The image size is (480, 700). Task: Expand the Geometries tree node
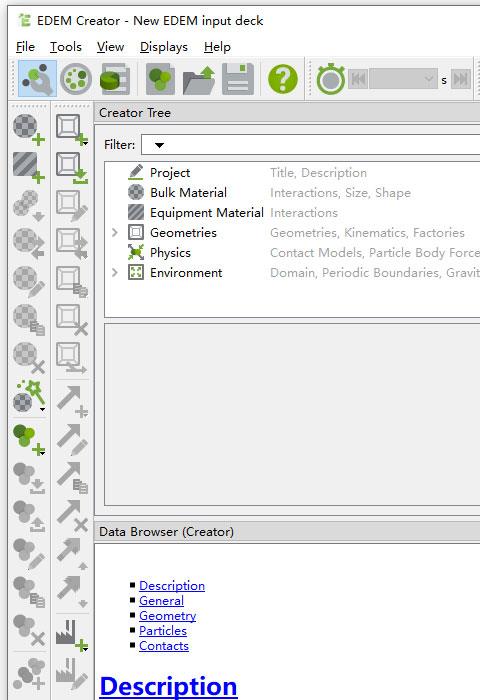pos(115,233)
